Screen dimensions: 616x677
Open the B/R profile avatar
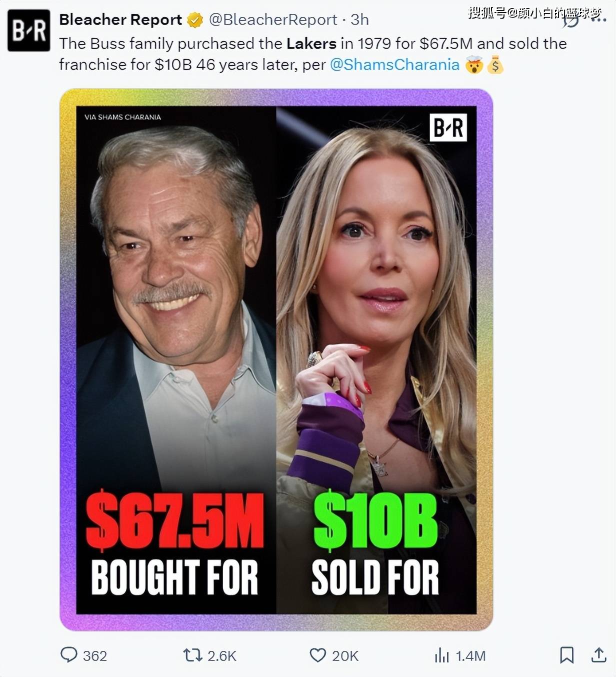click(x=29, y=30)
